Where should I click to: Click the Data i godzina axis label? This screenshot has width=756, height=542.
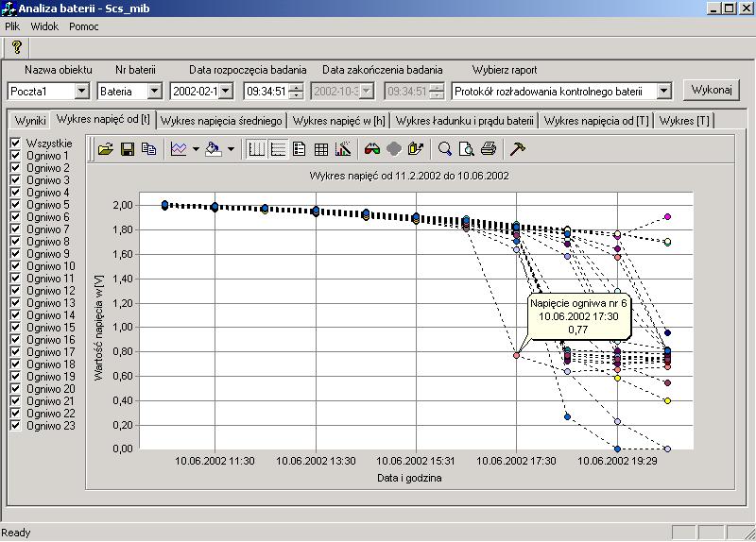(409, 479)
